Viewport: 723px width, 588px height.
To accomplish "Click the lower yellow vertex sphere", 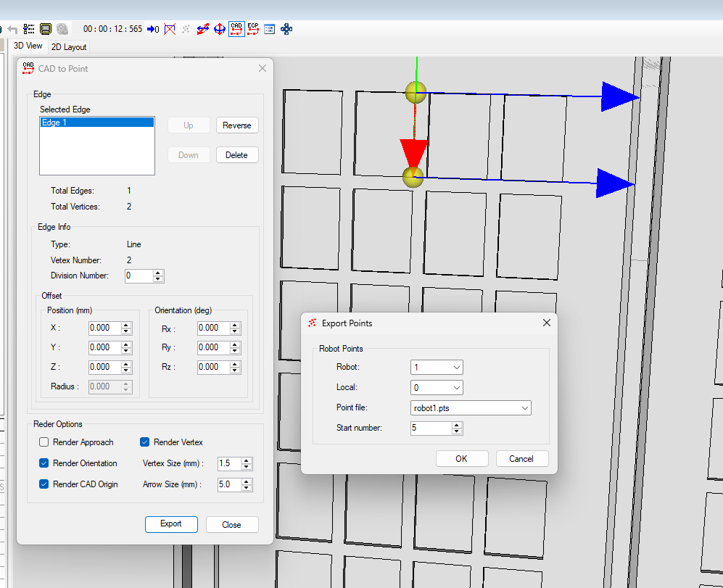I will [x=413, y=177].
